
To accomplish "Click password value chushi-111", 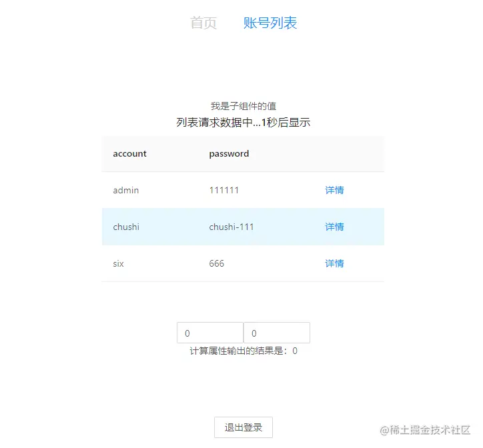I will coord(231,227).
